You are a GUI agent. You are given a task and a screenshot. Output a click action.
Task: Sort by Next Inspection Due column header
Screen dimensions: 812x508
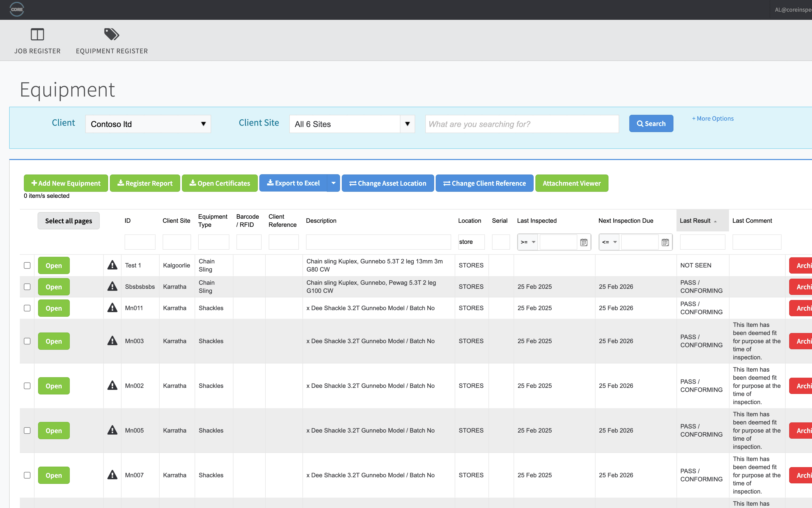626,221
